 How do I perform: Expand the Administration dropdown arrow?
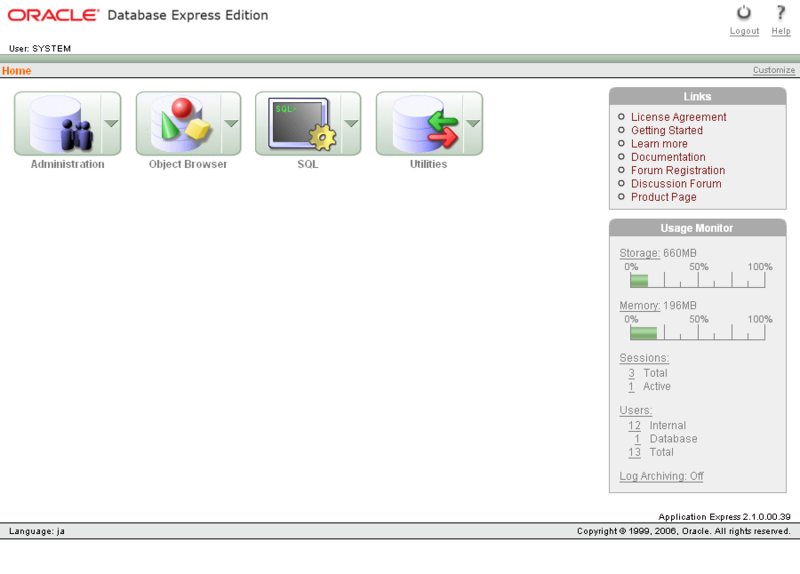(111, 123)
